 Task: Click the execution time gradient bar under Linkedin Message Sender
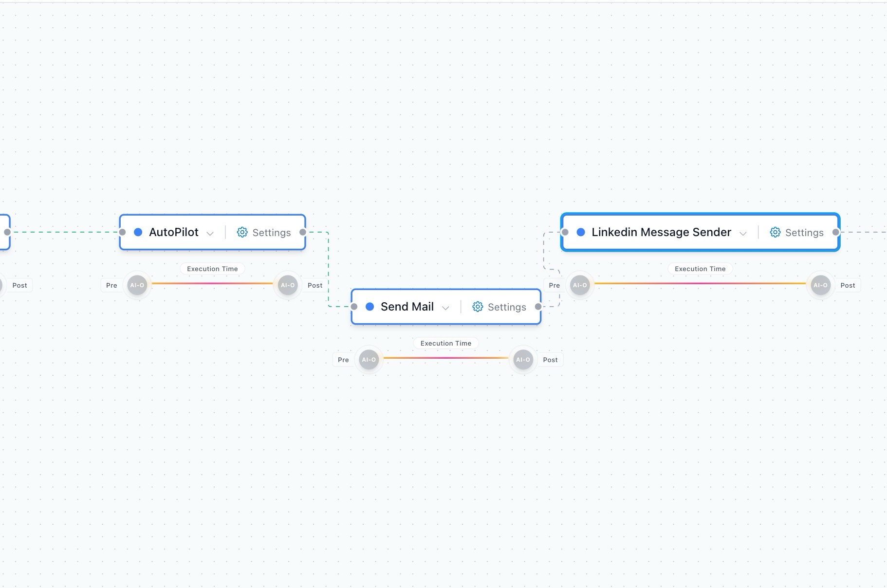700,283
